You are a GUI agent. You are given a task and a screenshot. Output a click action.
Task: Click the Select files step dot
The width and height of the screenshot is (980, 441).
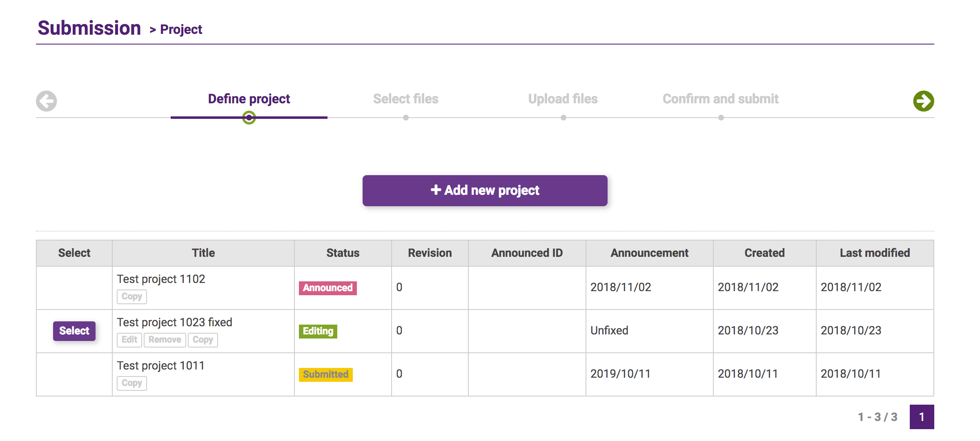click(x=405, y=118)
